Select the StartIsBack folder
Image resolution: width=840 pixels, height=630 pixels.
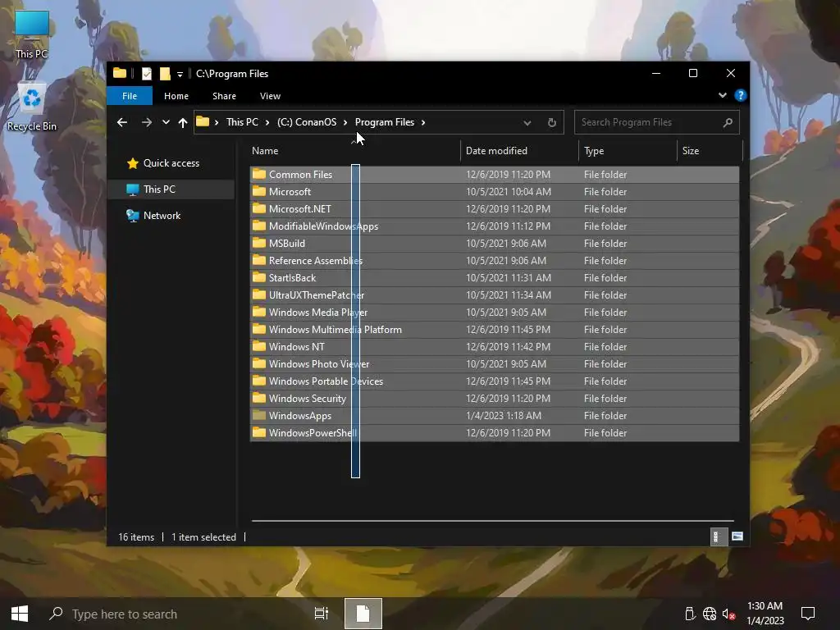pyautogui.click(x=495, y=278)
